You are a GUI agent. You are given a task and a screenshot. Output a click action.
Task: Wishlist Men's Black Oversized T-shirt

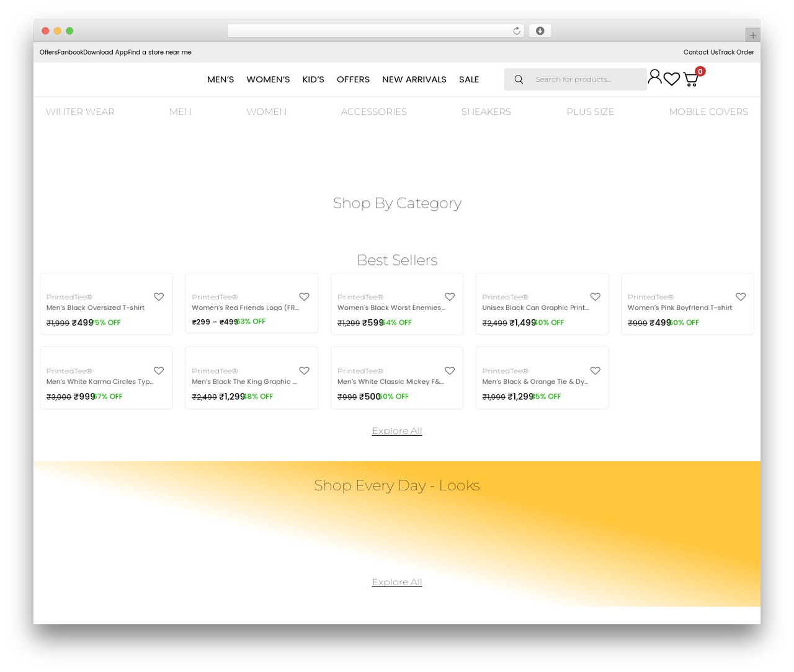(159, 297)
